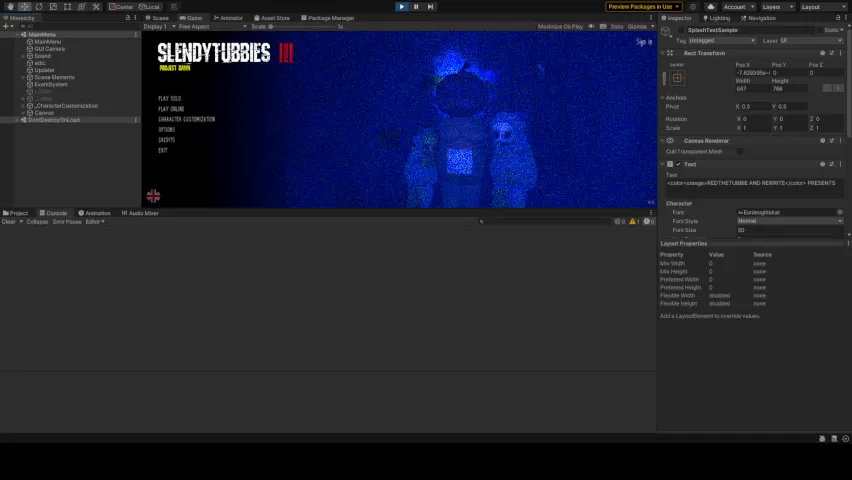Open Preview Packages in Use dropdown

click(x=644, y=7)
